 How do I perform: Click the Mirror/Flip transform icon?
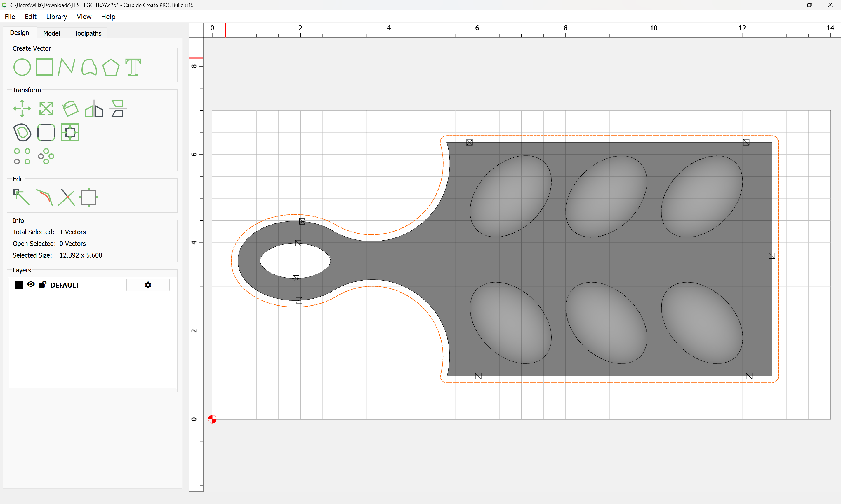(x=94, y=109)
